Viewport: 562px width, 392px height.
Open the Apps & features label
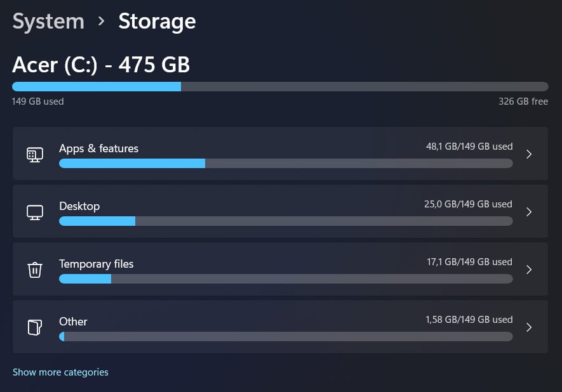(x=98, y=148)
